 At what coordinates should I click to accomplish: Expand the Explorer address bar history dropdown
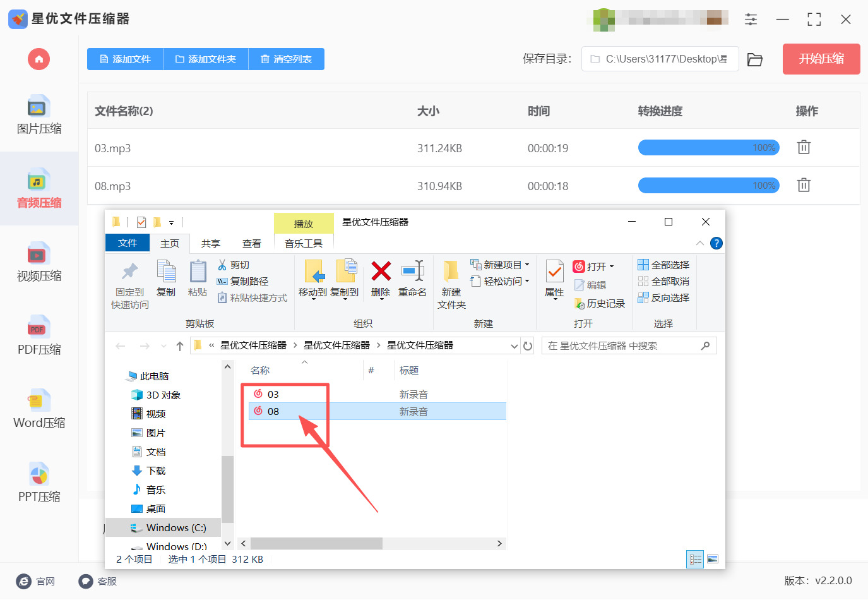pos(514,345)
